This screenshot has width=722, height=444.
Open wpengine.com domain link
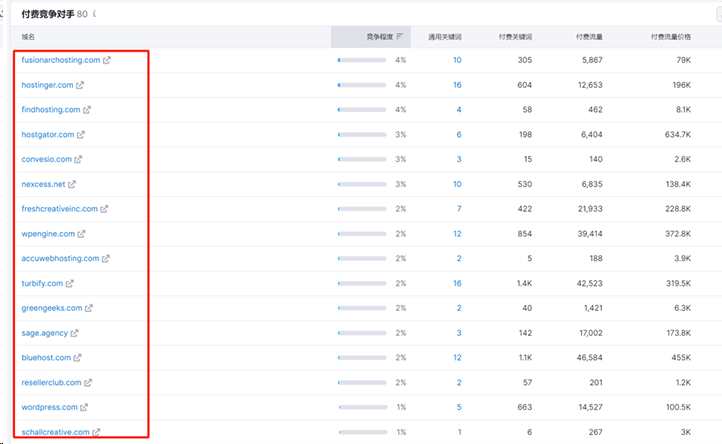click(48, 234)
